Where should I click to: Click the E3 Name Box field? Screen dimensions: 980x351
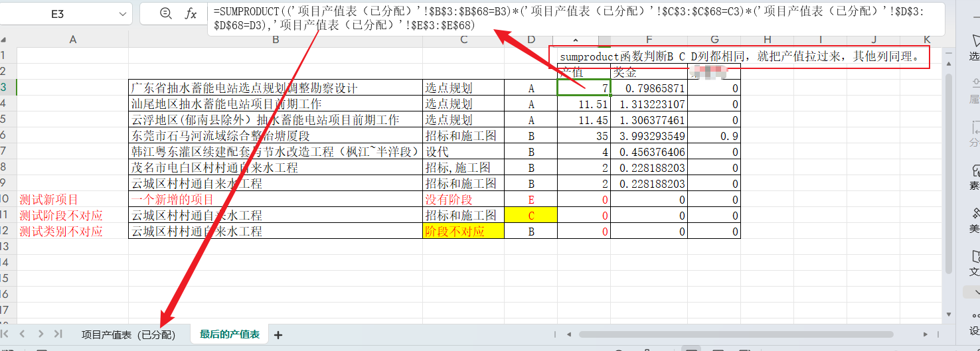[x=57, y=14]
